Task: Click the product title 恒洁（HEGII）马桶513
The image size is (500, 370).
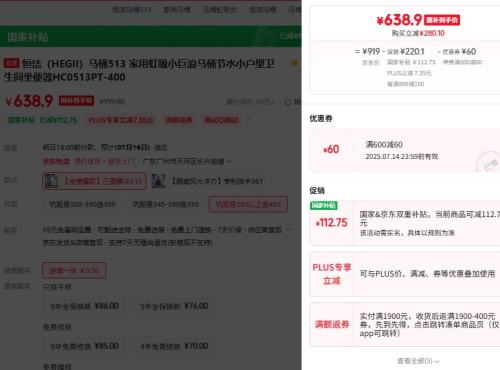Action: tap(139, 70)
